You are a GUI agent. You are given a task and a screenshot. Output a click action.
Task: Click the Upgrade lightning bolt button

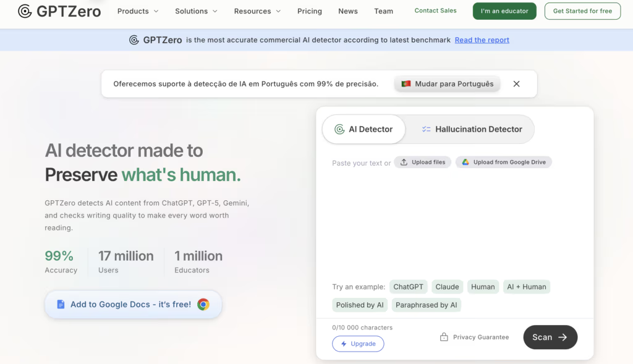[x=358, y=344]
